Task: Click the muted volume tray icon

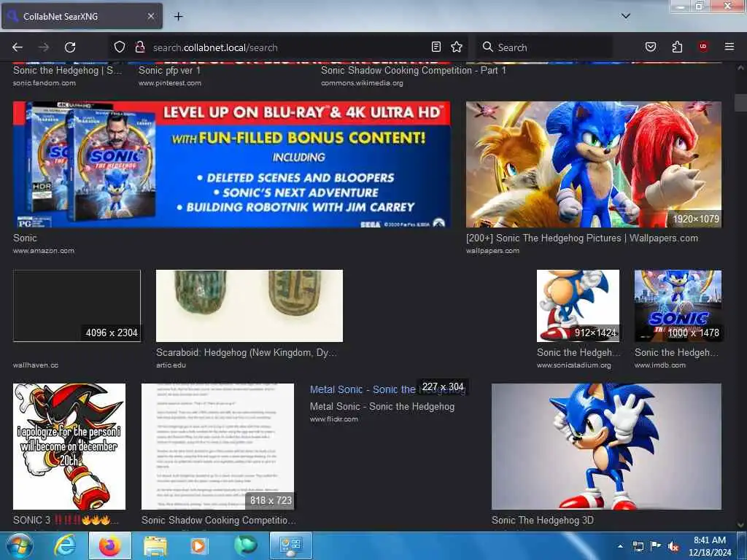Action: [x=673, y=547]
